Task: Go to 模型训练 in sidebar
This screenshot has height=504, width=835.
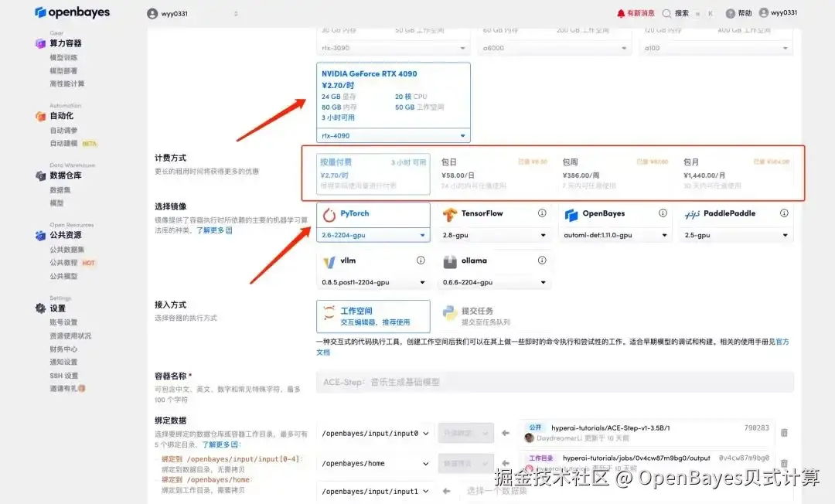Action: (x=63, y=57)
